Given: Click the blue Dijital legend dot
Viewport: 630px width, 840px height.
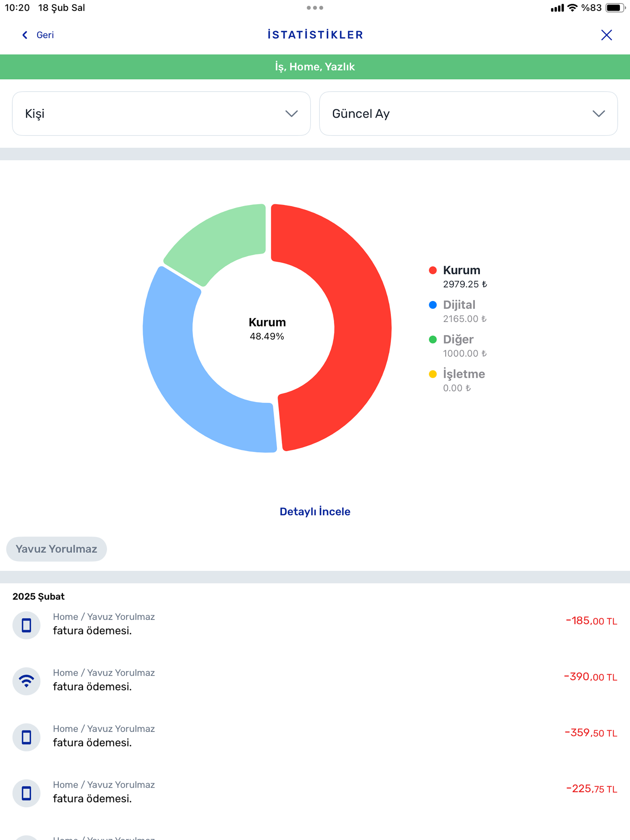Looking at the screenshot, I should [433, 305].
